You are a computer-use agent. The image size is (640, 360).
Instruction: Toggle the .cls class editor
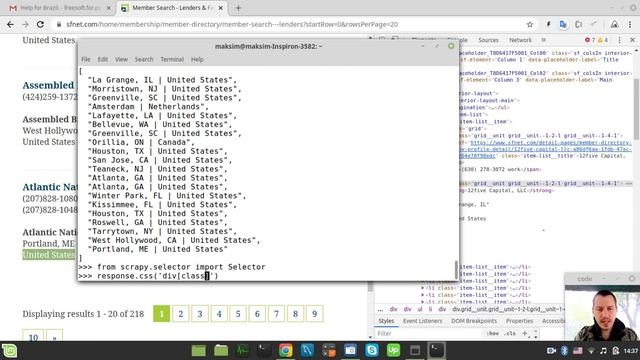(510, 333)
